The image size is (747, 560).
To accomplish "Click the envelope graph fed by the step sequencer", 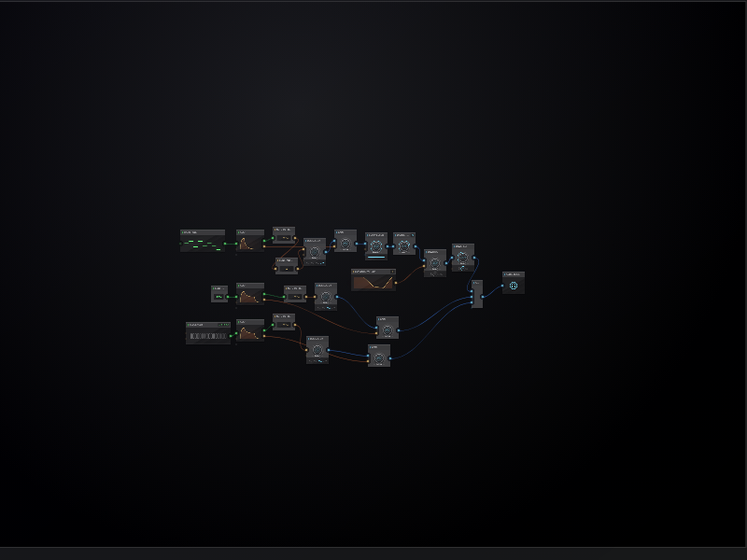I will [250, 333].
